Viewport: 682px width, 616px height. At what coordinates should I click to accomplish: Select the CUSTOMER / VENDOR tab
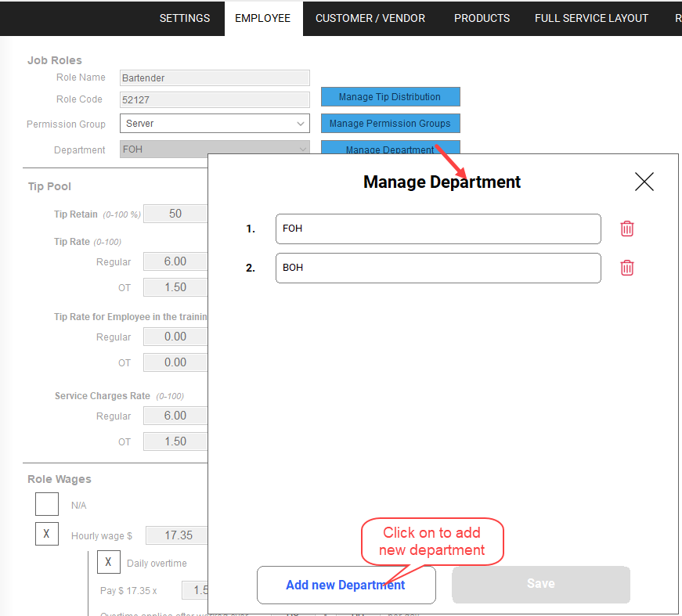click(370, 18)
